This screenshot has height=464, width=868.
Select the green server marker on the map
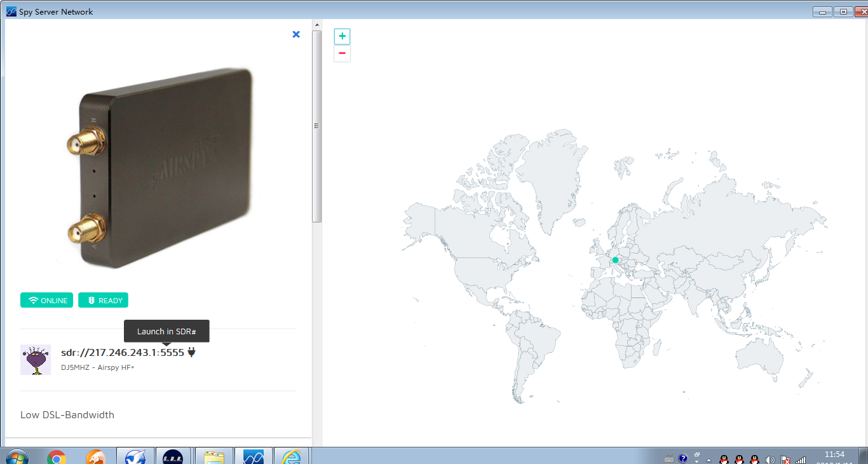click(615, 260)
